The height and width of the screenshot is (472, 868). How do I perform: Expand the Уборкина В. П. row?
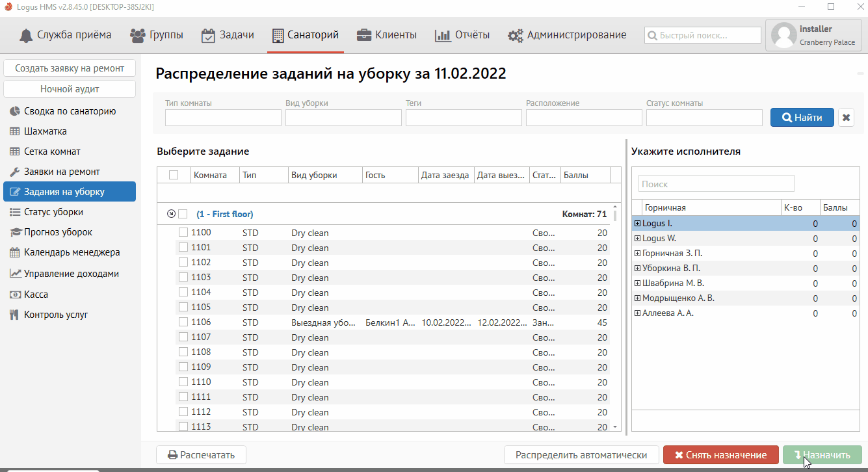(637, 269)
